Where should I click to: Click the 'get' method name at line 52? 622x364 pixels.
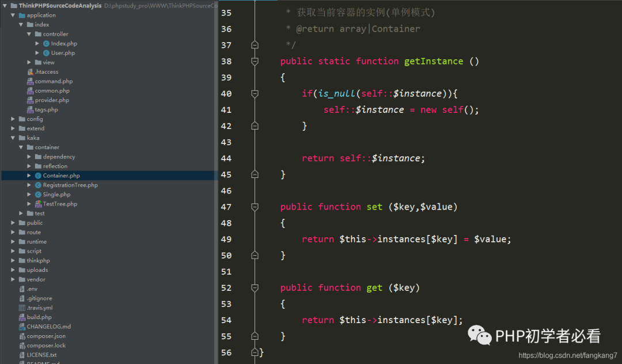(x=374, y=288)
